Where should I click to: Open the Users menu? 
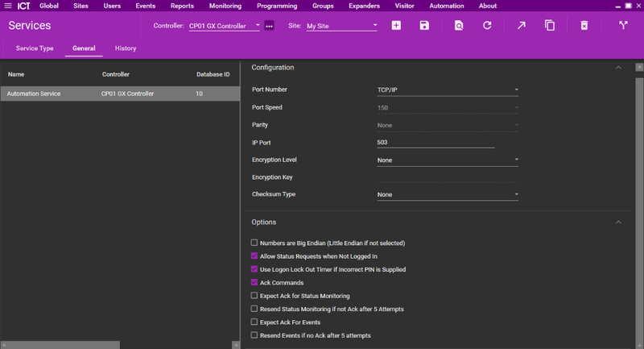[x=112, y=6]
